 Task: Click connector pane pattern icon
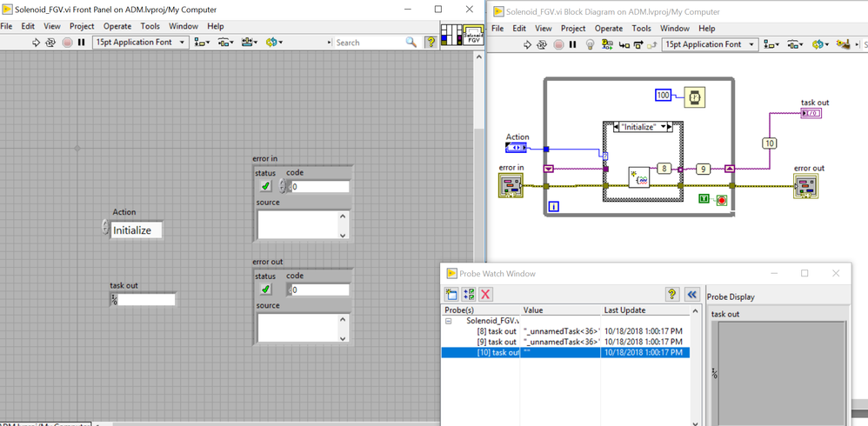(x=451, y=34)
